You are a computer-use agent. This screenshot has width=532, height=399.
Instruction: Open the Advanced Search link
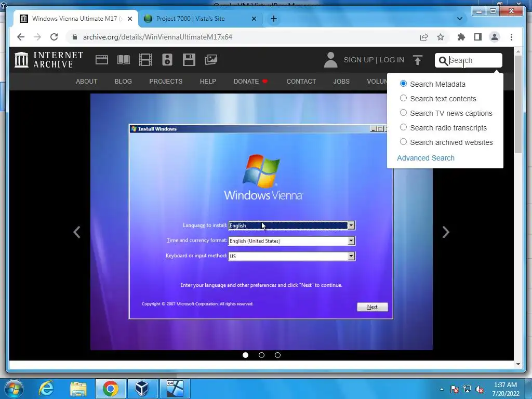pyautogui.click(x=425, y=158)
